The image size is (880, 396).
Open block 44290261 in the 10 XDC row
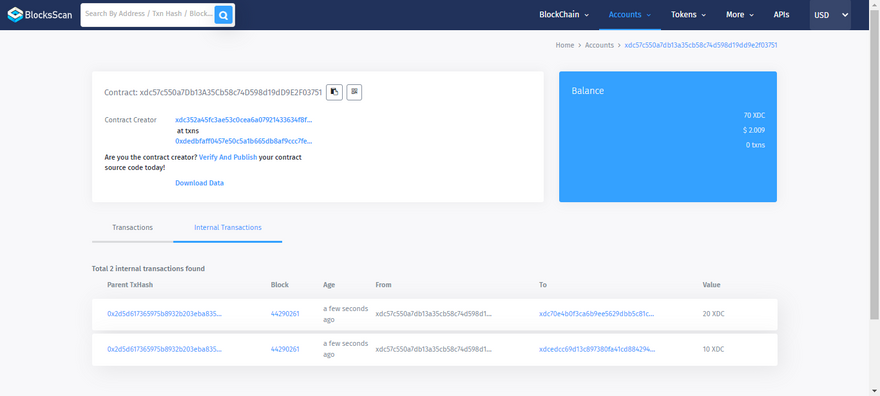(285, 349)
